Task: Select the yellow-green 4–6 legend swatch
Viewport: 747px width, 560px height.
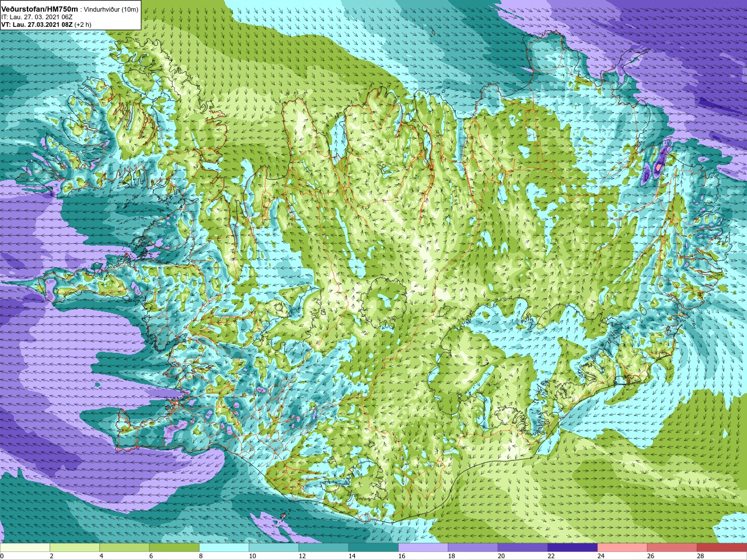Action: point(124,548)
